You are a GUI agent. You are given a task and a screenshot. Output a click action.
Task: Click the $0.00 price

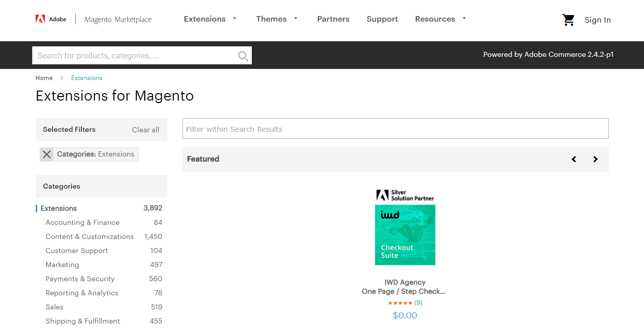tap(405, 315)
